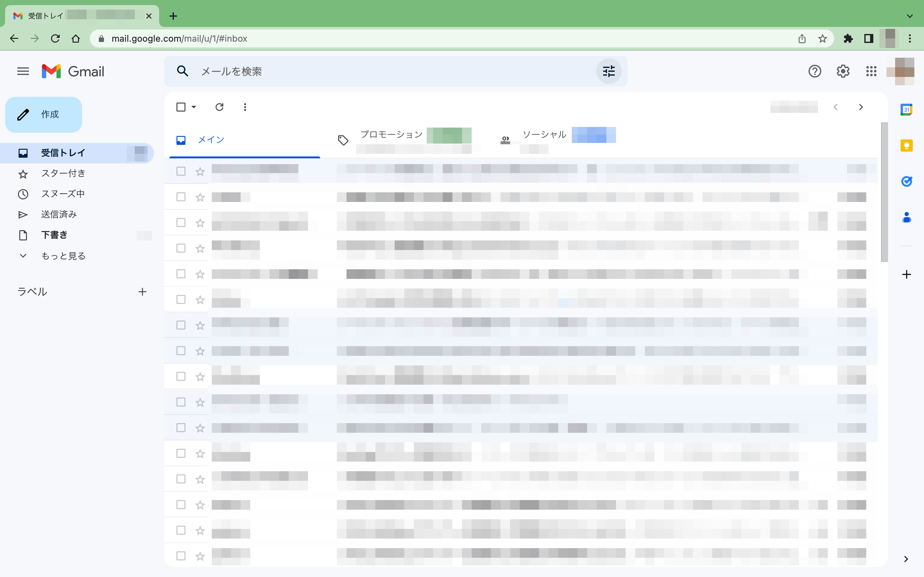Image resolution: width=924 pixels, height=577 pixels.
Task: Toggle star on third email row
Action: tap(200, 222)
